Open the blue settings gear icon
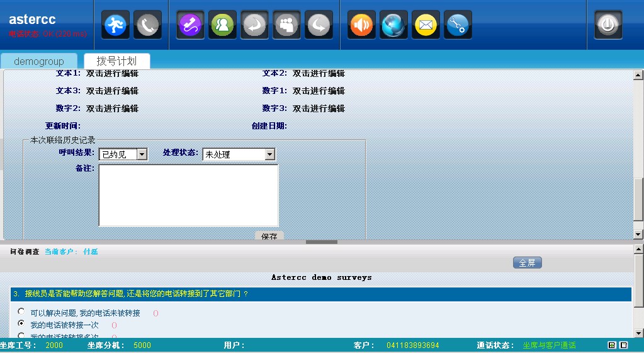Viewport: 644px width, 353px height. [x=458, y=25]
